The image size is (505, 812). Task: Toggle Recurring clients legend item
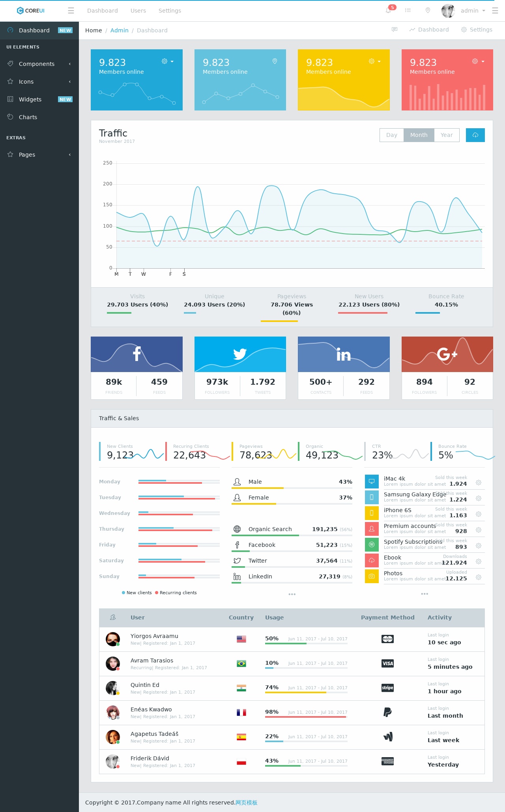176,593
